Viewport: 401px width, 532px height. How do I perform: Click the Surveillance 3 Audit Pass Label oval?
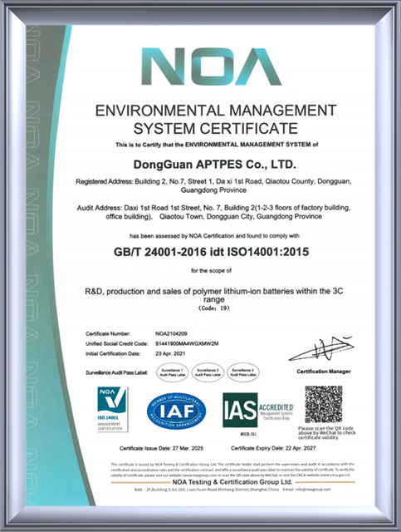pyautogui.click(x=243, y=372)
